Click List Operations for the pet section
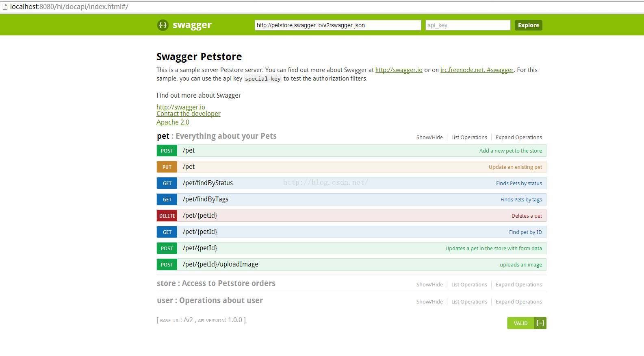 click(x=469, y=138)
